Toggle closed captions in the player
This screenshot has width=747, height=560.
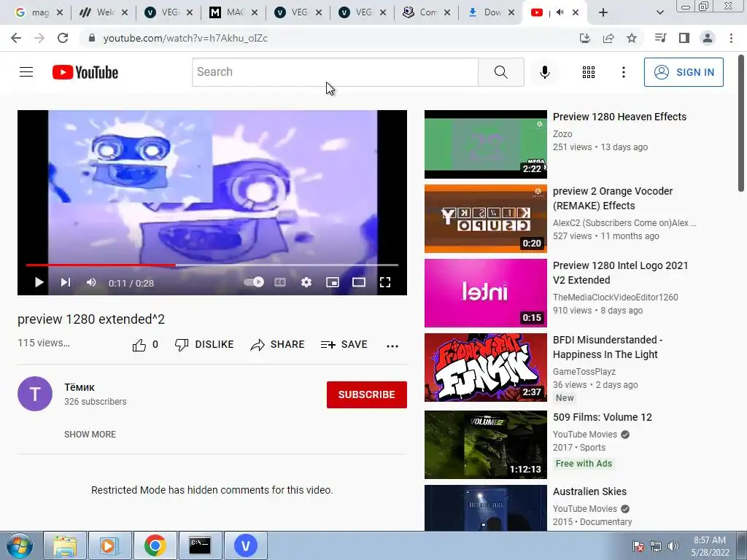point(280,282)
